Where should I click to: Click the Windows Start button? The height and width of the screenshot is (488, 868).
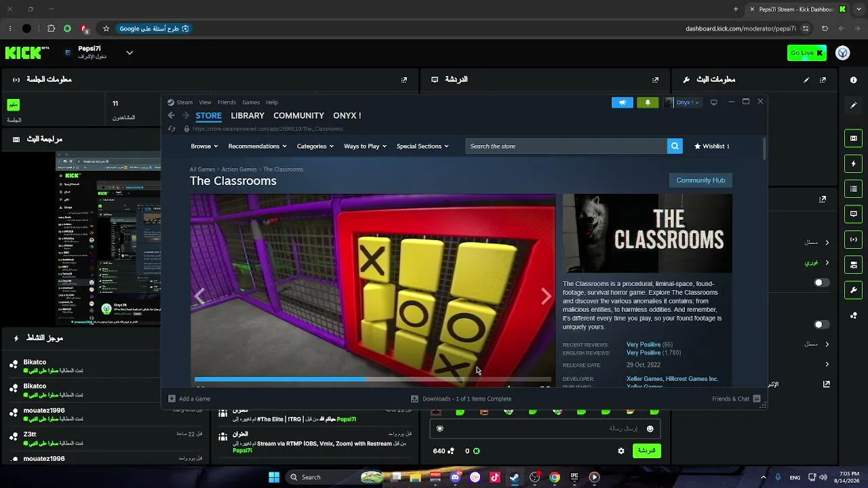click(274, 477)
